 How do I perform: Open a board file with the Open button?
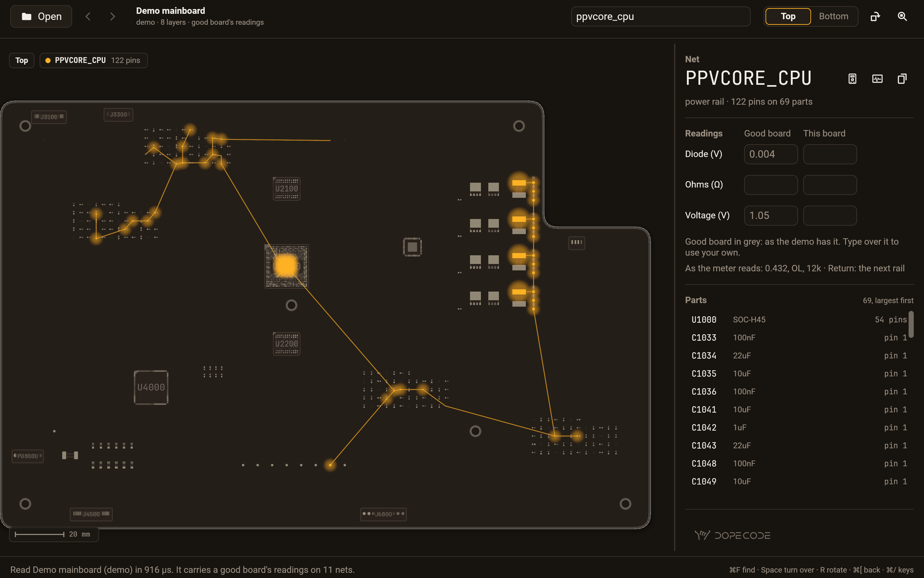point(41,16)
